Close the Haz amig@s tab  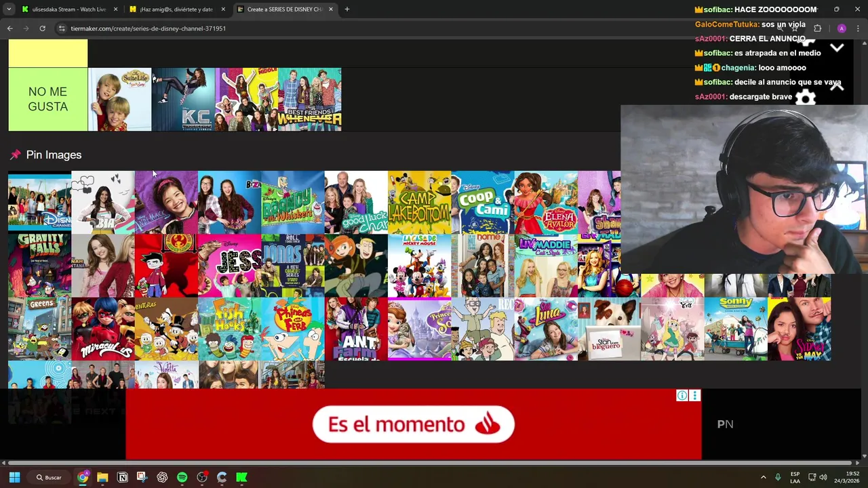pyautogui.click(x=223, y=9)
